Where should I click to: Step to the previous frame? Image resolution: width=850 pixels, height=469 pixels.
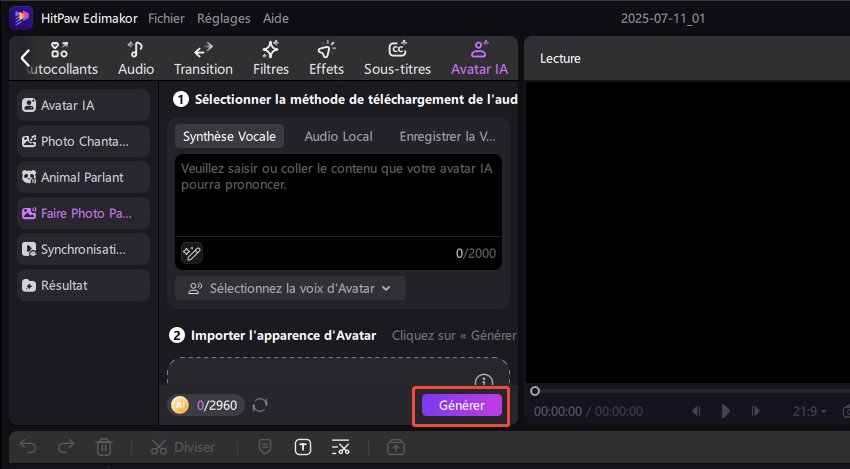[x=697, y=412]
